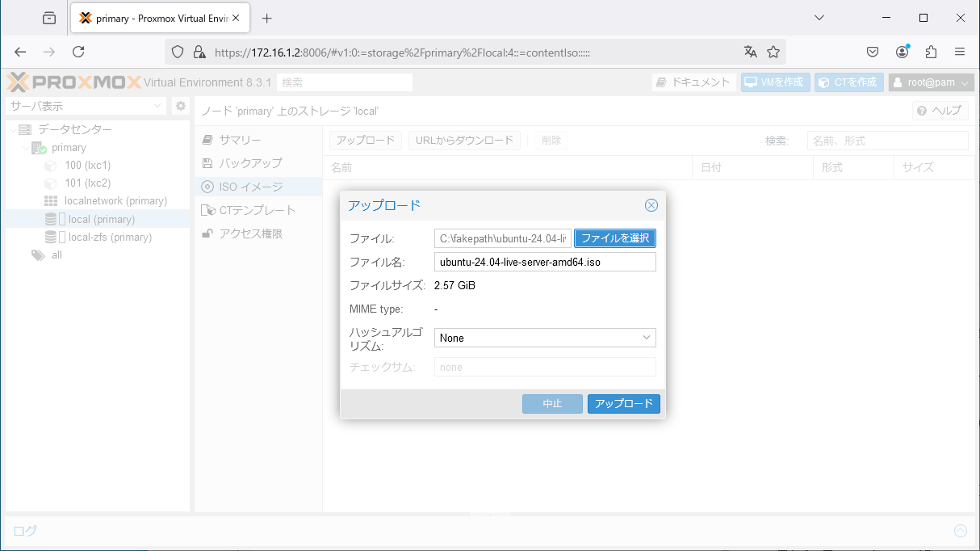The height and width of the screenshot is (551, 980).
Task: Click the database icon of local-zfs
Action: tap(51, 237)
